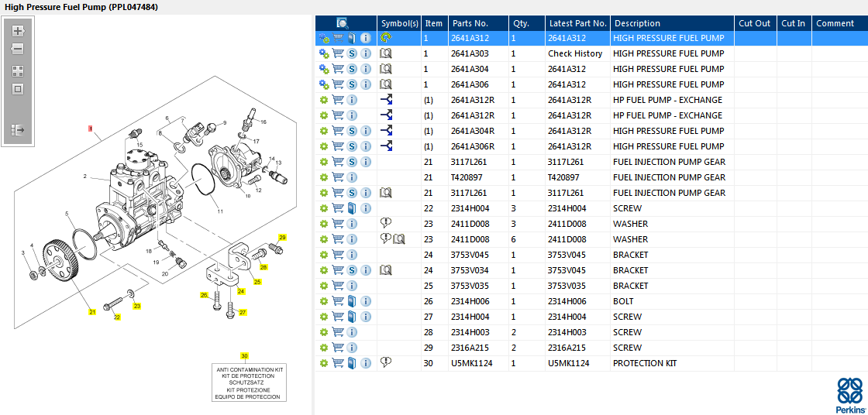
Task: Click the four-squares view icon in diagram toolbar
Action: (18, 70)
